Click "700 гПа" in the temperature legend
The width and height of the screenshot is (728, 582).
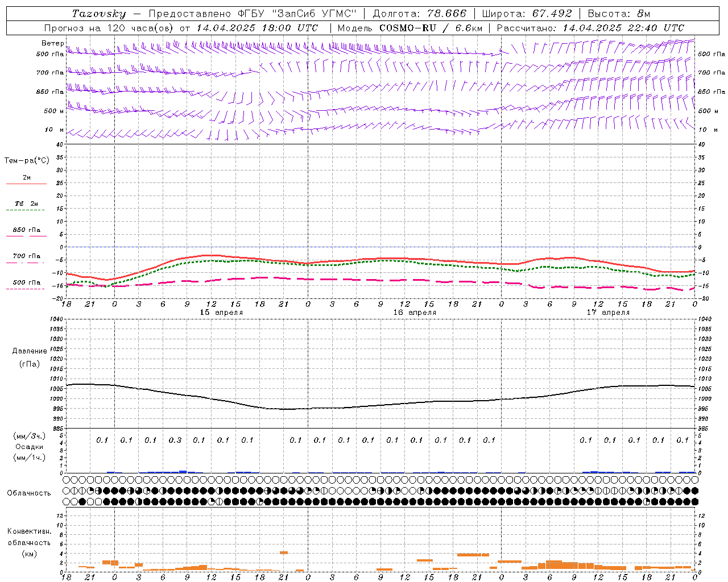(x=27, y=256)
